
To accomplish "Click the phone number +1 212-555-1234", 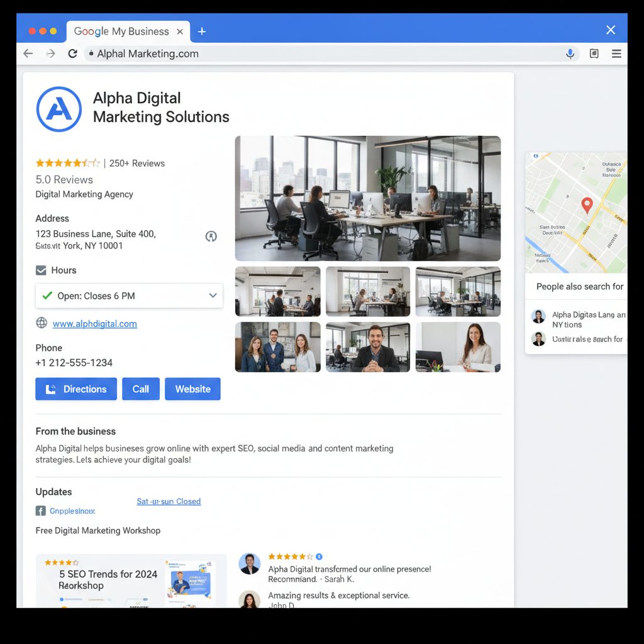I will pyautogui.click(x=74, y=363).
